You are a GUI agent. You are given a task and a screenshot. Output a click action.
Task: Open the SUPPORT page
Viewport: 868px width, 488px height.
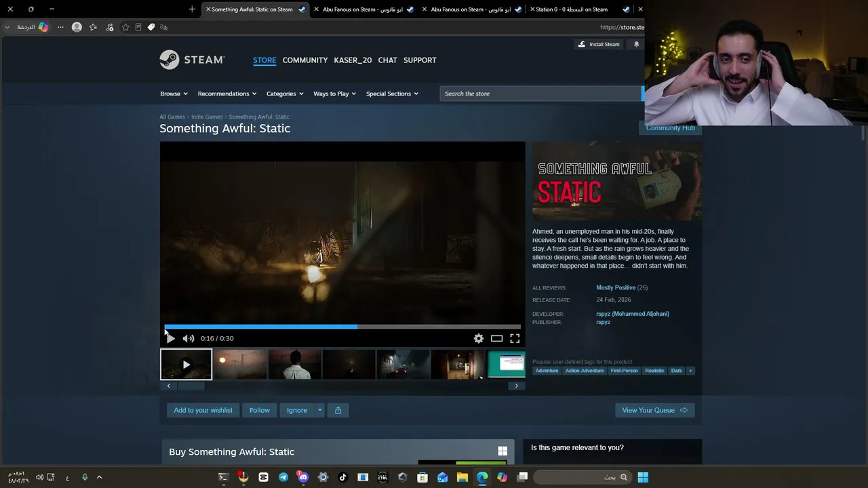coord(420,60)
